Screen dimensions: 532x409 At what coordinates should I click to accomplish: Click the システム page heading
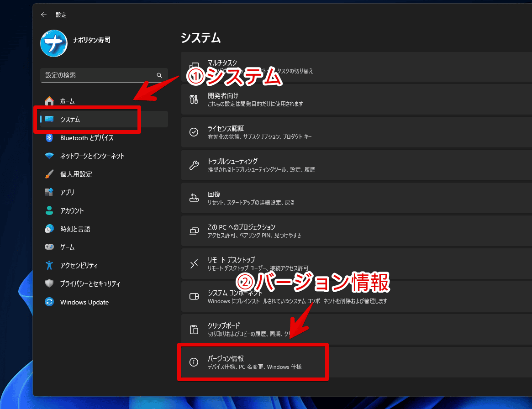[200, 37]
